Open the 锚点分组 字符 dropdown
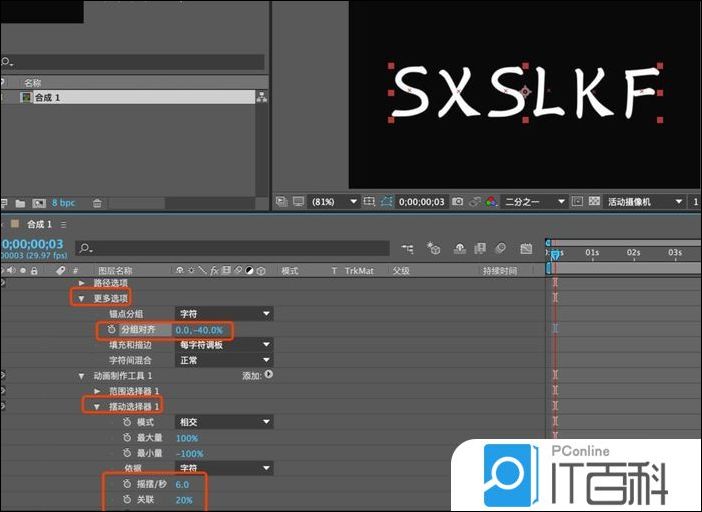The height and width of the screenshot is (512, 702). pos(223,314)
